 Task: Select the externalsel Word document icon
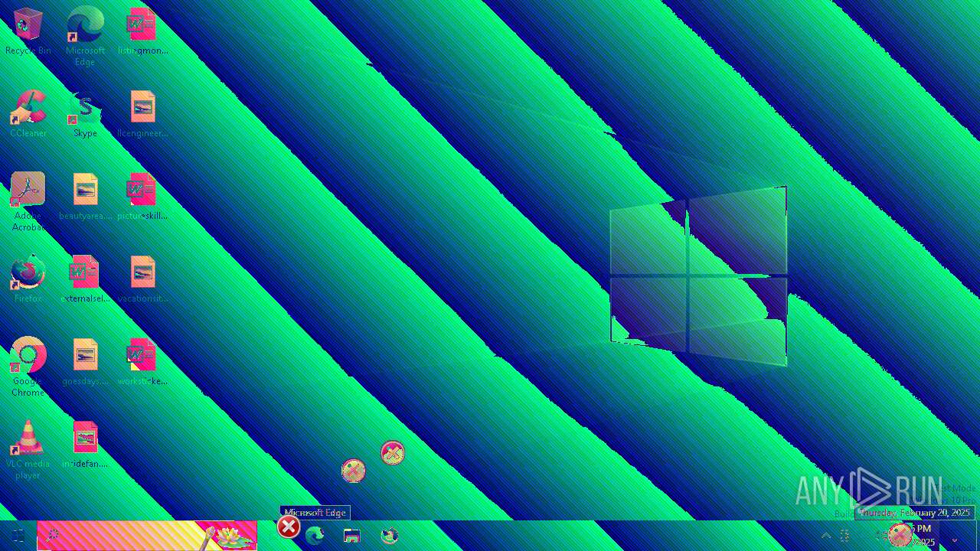(85, 280)
